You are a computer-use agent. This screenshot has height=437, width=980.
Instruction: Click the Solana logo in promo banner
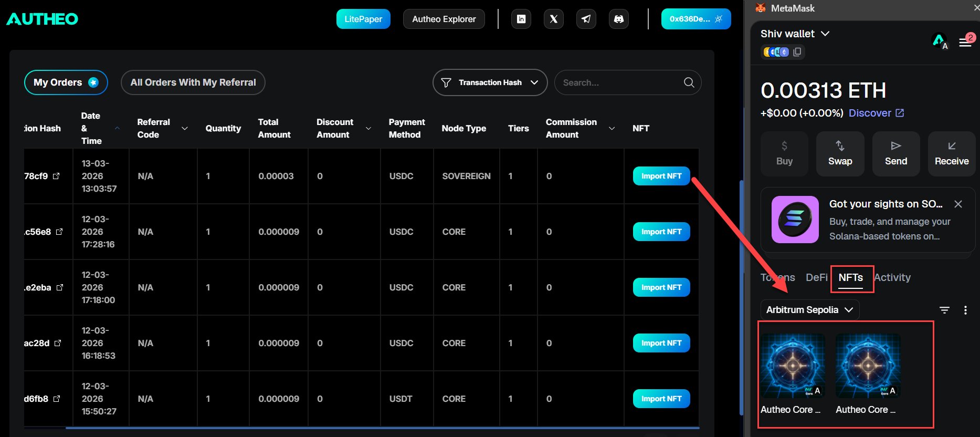pos(795,220)
